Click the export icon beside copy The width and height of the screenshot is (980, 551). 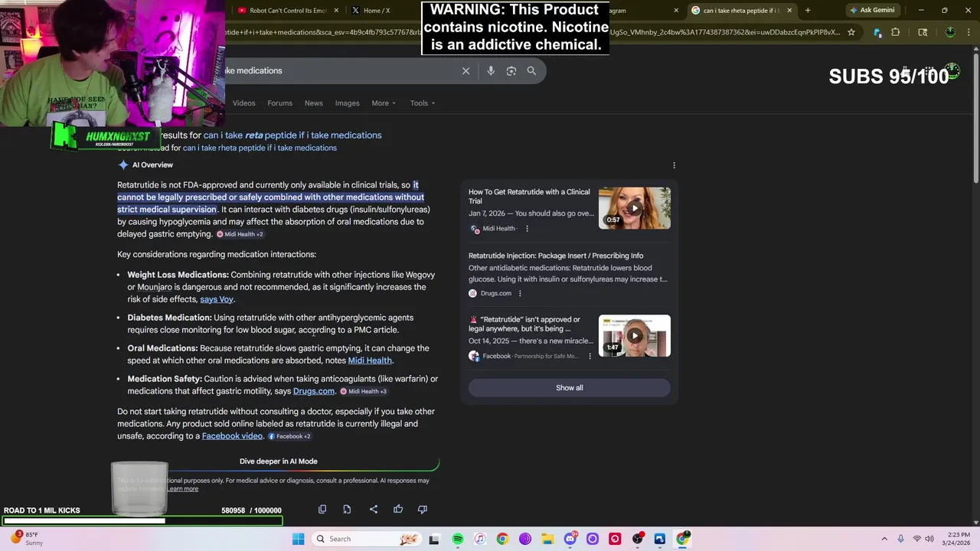[x=347, y=509]
